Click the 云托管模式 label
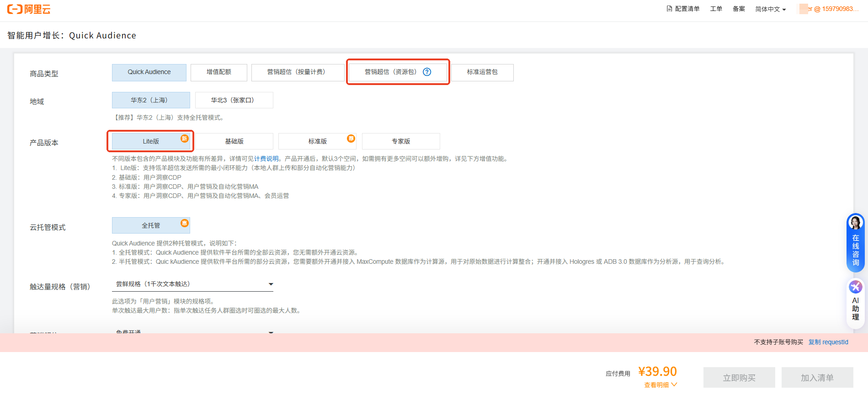The width and height of the screenshot is (868, 395). point(48,227)
